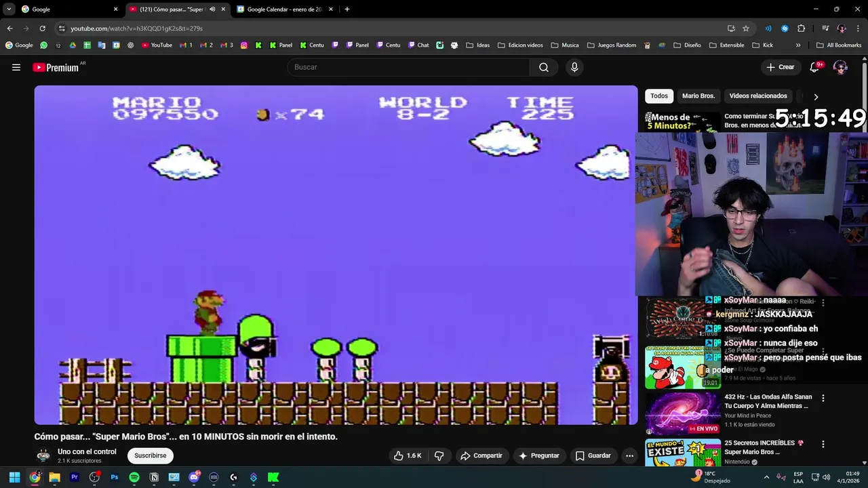Subscribe with the Suscribirse button
The height and width of the screenshot is (488, 868).
pyautogui.click(x=150, y=455)
